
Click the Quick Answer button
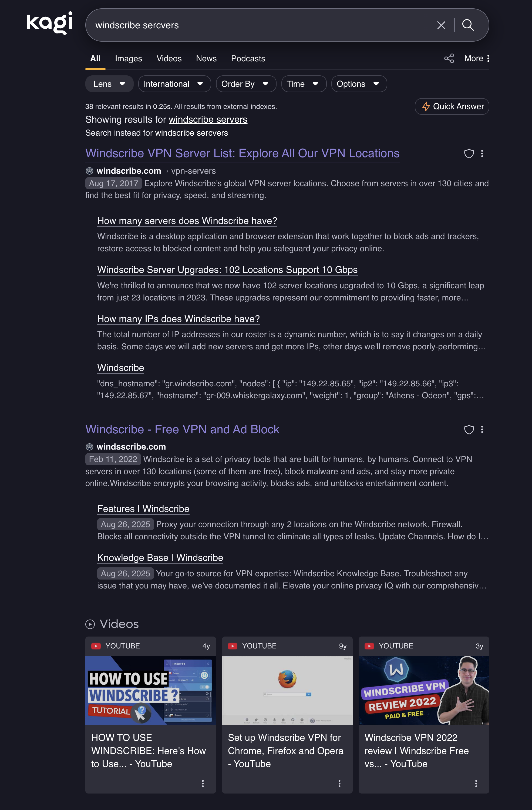[x=452, y=106]
